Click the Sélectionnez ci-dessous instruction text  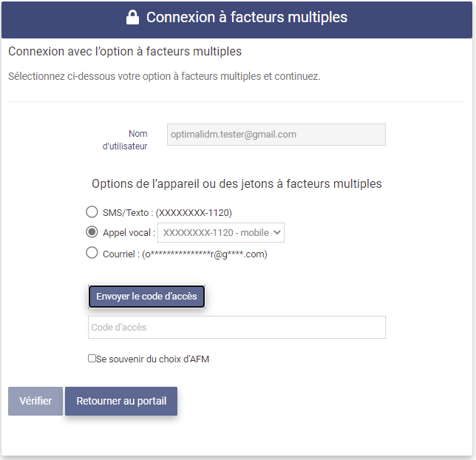[164, 76]
